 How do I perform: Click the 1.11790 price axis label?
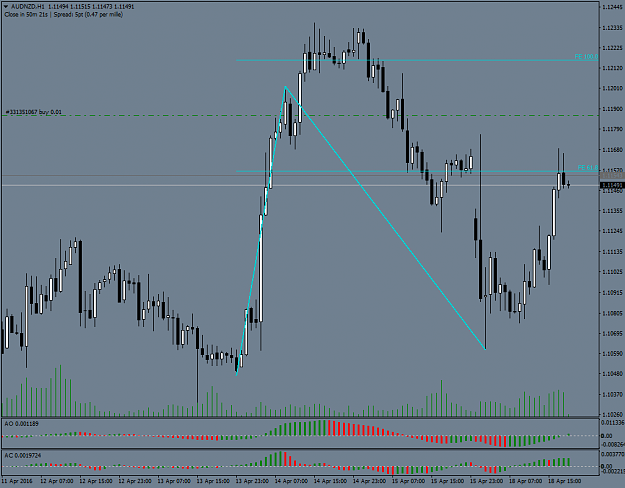[x=613, y=129]
